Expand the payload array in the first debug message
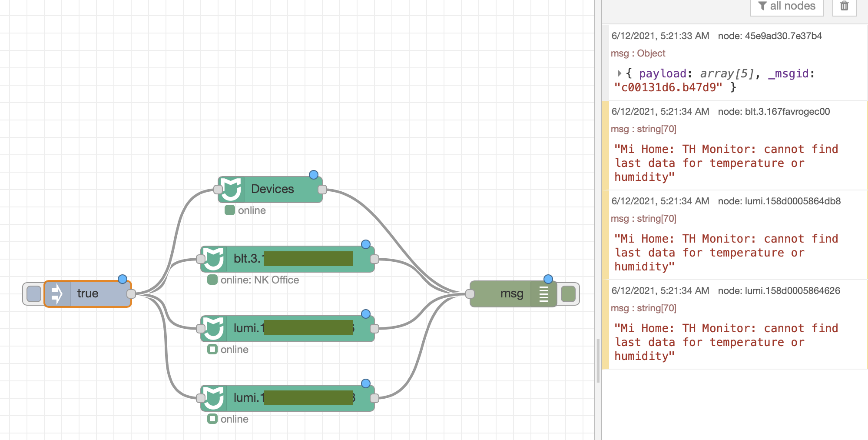Screen dimensions: 868x440 tap(620, 73)
